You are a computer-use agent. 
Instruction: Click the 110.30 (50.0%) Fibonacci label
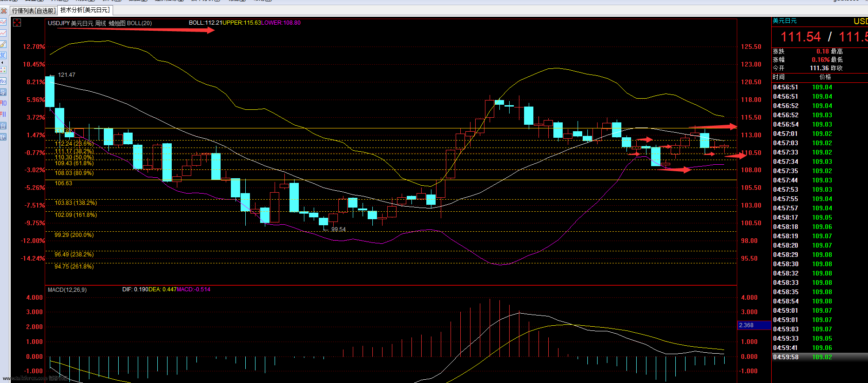coord(74,157)
